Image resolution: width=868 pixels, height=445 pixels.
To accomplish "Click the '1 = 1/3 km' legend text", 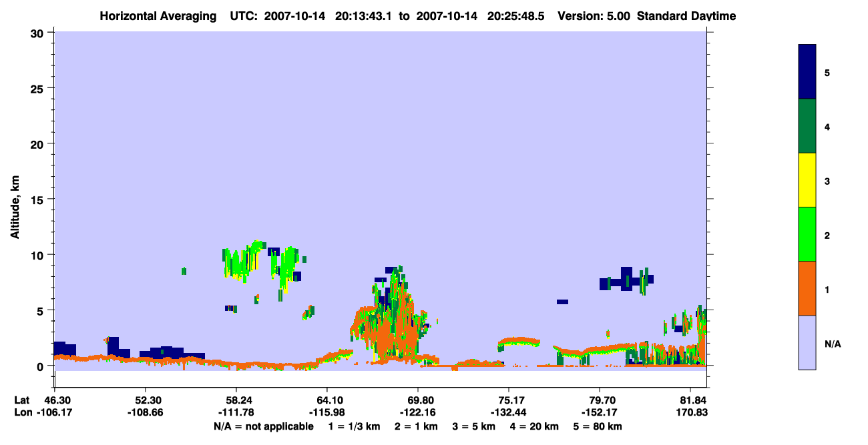I will (355, 426).
